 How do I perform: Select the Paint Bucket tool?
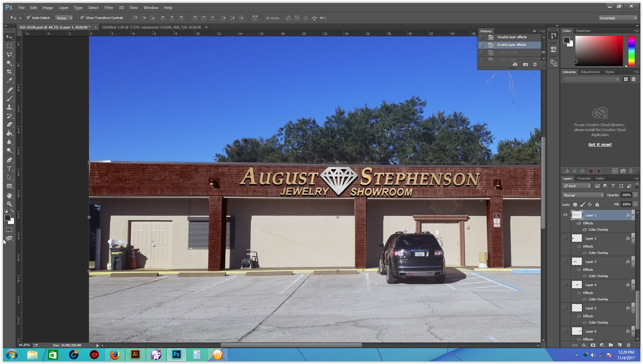pos(9,133)
